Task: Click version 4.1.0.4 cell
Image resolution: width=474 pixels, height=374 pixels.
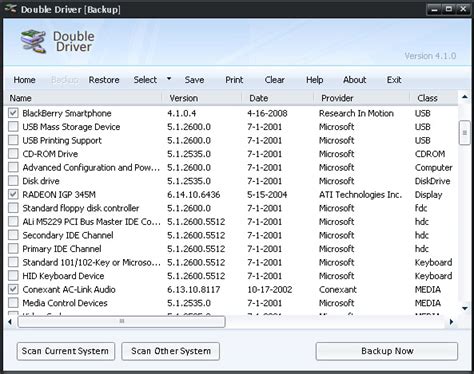Action: coord(181,113)
